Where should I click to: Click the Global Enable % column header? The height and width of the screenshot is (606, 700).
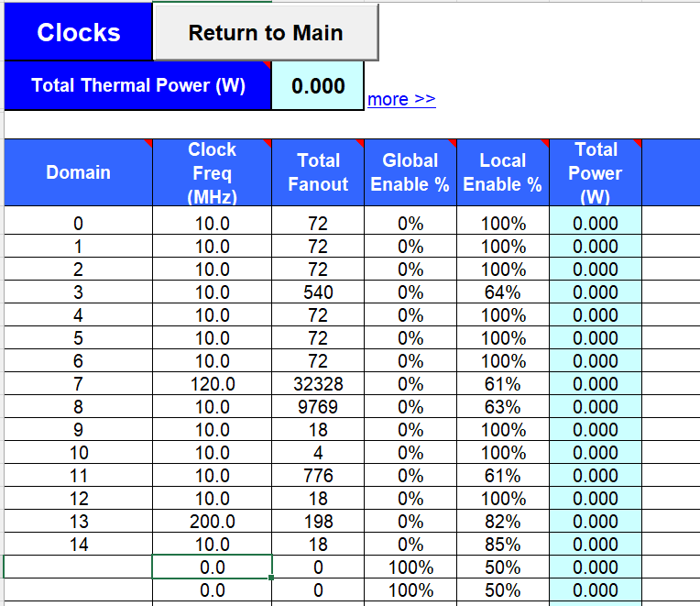pyautogui.click(x=410, y=172)
